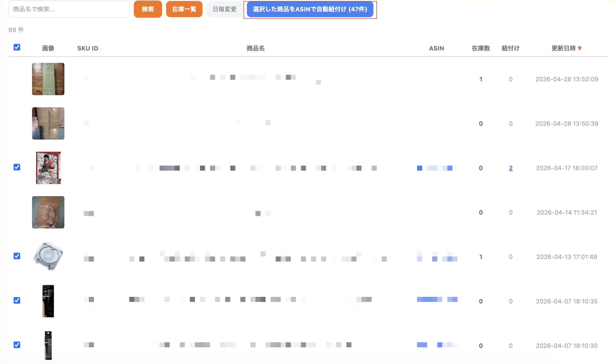Click the timestamp 2026-04-28 13:50:39

(x=567, y=123)
